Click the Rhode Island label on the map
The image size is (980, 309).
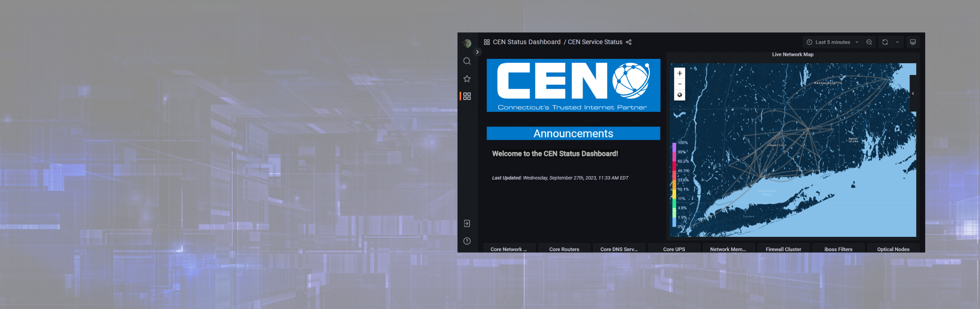853,140
